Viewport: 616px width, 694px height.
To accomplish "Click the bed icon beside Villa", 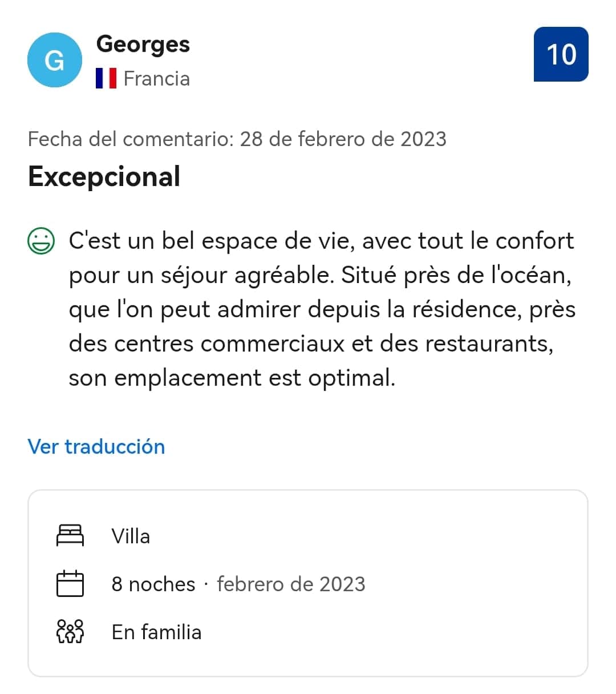I will coord(70,536).
